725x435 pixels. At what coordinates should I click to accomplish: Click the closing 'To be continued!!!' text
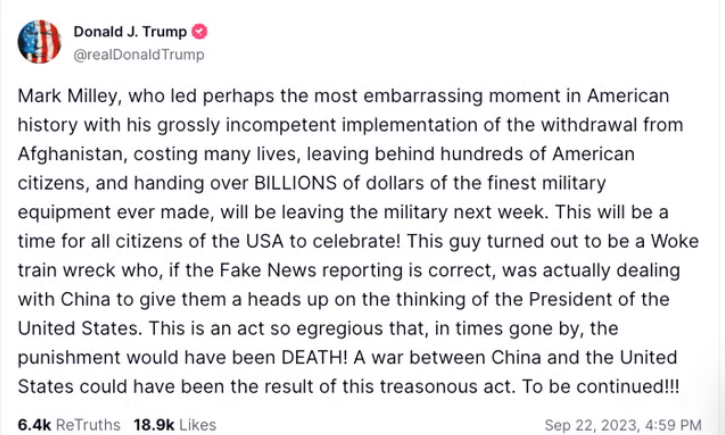click(601, 387)
